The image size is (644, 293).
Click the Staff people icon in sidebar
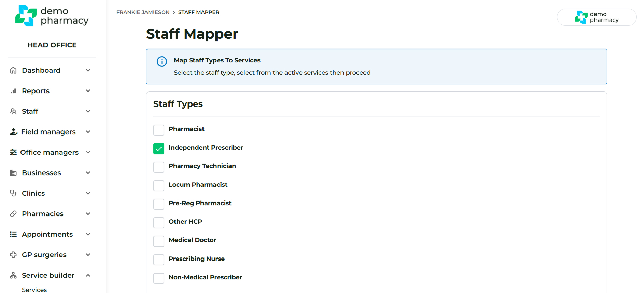(x=13, y=111)
